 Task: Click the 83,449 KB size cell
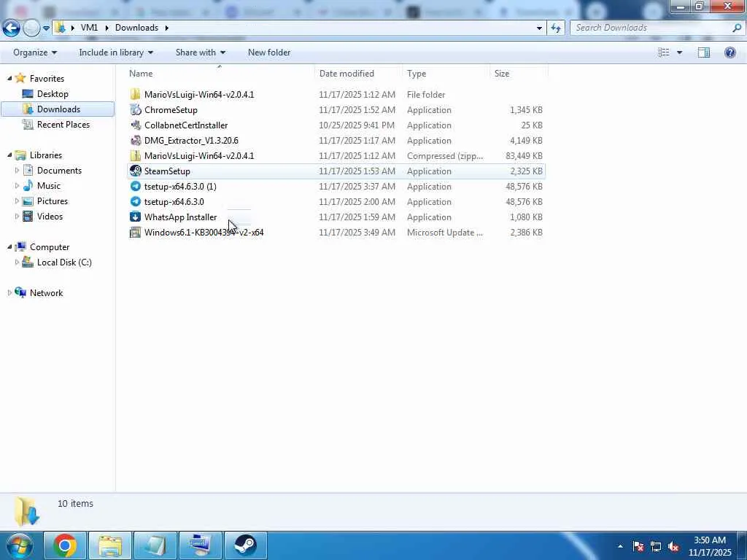point(524,156)
